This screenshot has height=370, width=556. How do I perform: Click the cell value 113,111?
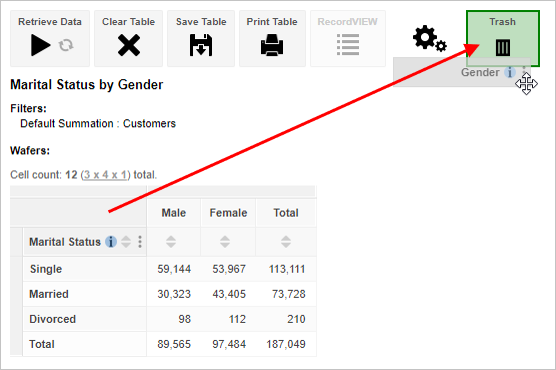coord(287,269)
